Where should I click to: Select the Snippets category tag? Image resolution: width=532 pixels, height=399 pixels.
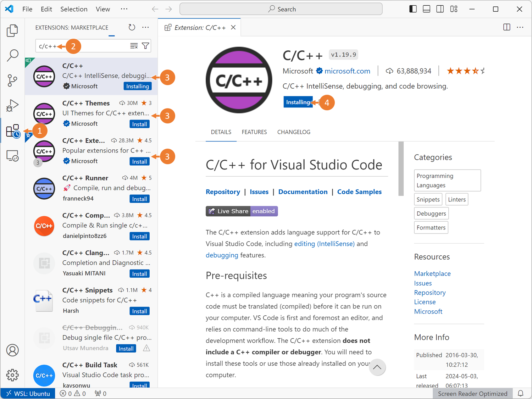pos(428,199)
